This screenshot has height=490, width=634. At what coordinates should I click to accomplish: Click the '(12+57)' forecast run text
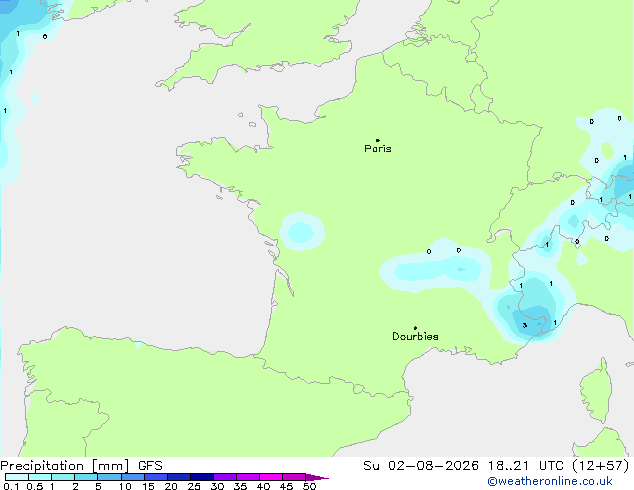601,466
